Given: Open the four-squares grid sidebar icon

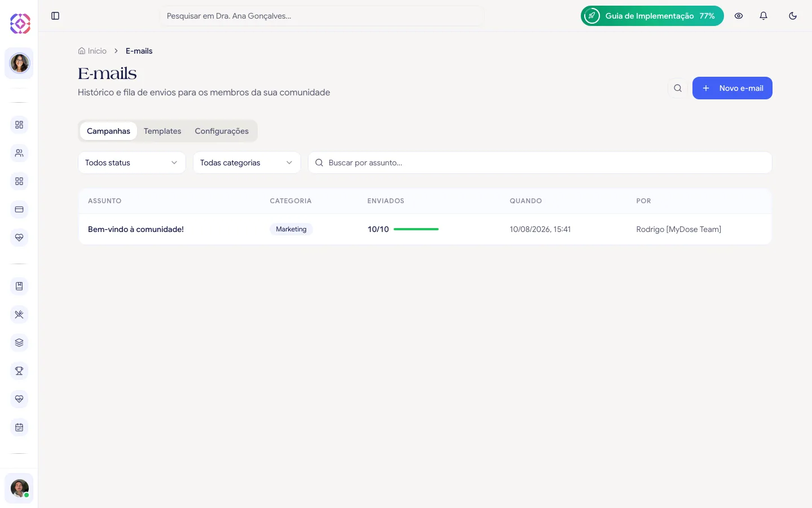Looking at the screenshot, I should point(19,181).
